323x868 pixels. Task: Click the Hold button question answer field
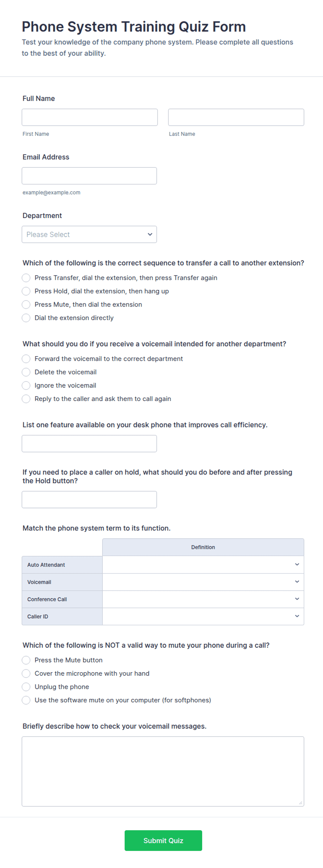pos(89,500)
